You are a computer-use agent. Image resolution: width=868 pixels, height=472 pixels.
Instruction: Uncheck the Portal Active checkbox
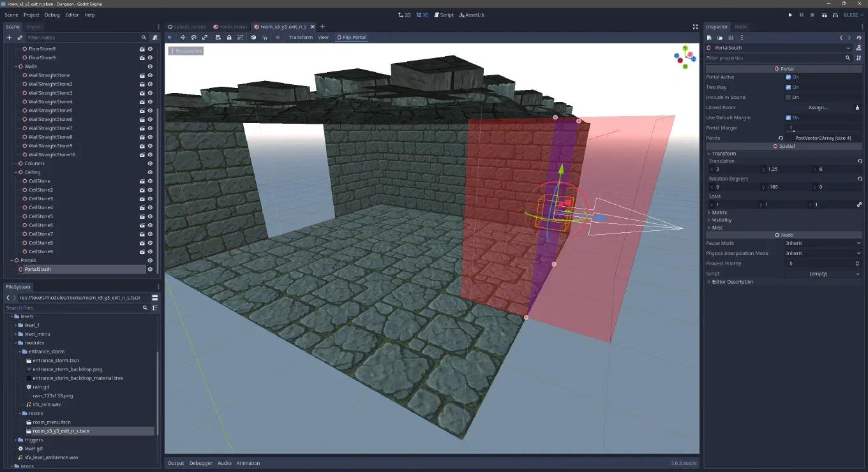pyautogui.click(x=788, y=77)
